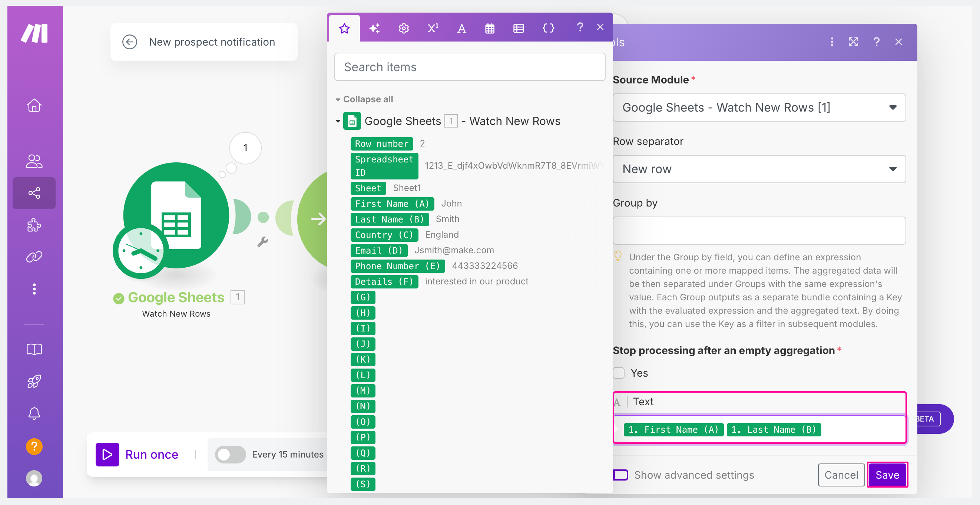The image size is (980, 505).
Task: Open the Row separator dropdown
Action: pos(759,169)
